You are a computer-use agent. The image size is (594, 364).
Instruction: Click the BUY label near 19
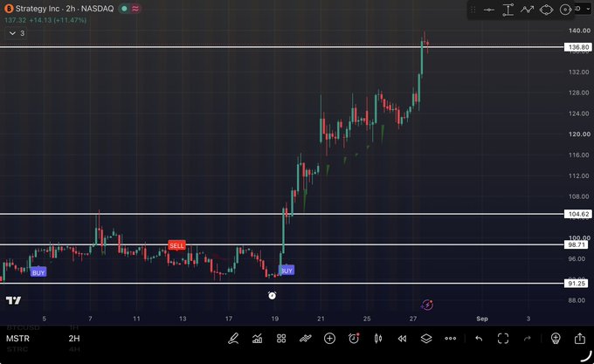(287, 271)
